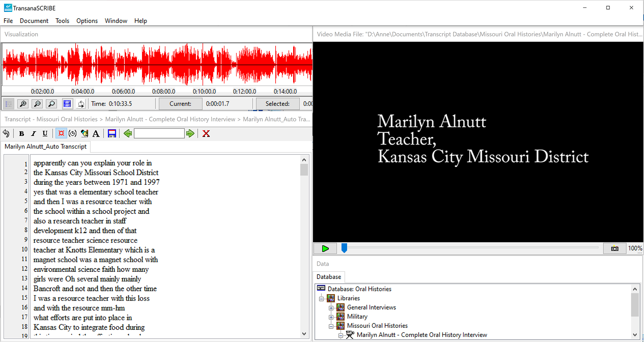Image resolution: width=644 pixels, height=342 pixels.
Task: Toggle italic formatting in the transcript toolbar
Action: [33, 134]
